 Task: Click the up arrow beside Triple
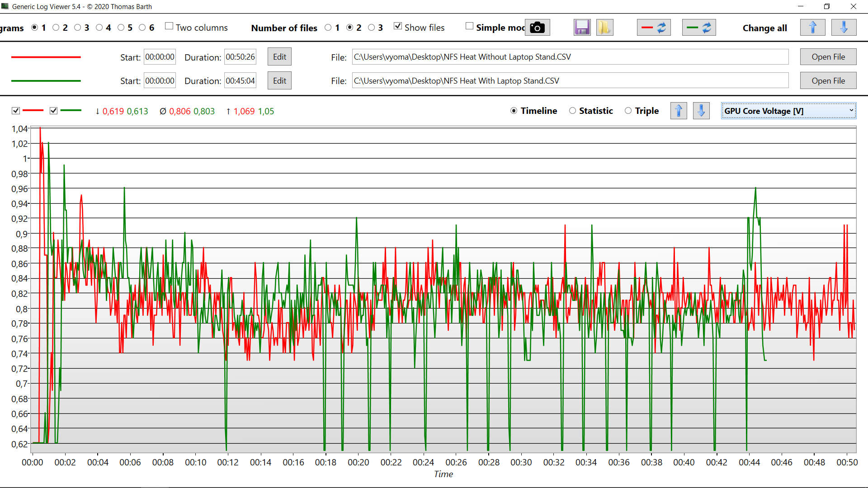coord(679,111)
